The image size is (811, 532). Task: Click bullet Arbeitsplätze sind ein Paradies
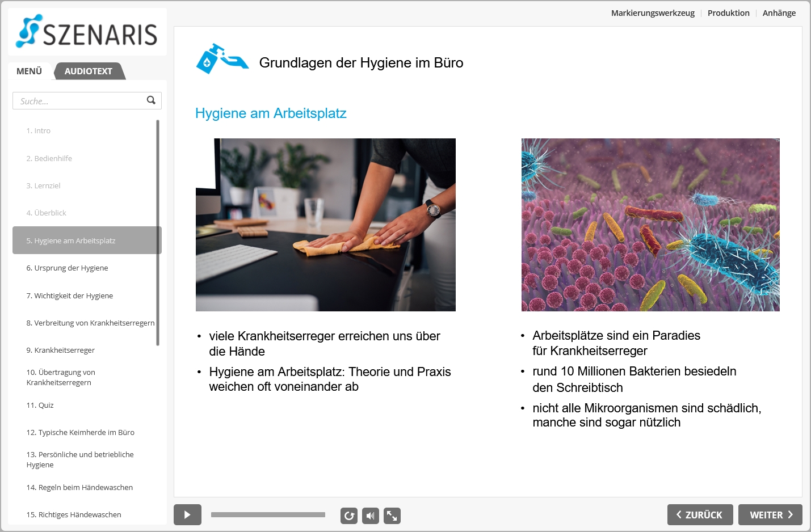pyautogui.click(x=616, y=343)
